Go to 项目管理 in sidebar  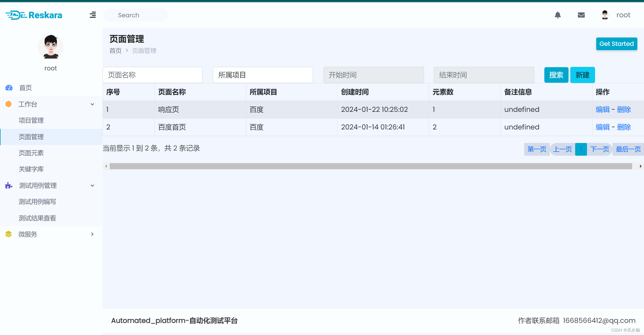(31, 120)
